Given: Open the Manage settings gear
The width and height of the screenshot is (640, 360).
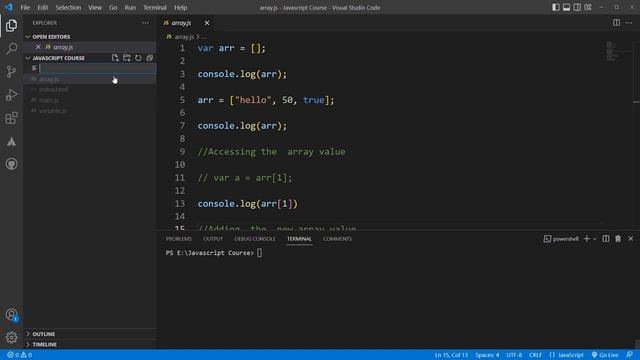Looking at the screenshot, I should click(11, 337).
